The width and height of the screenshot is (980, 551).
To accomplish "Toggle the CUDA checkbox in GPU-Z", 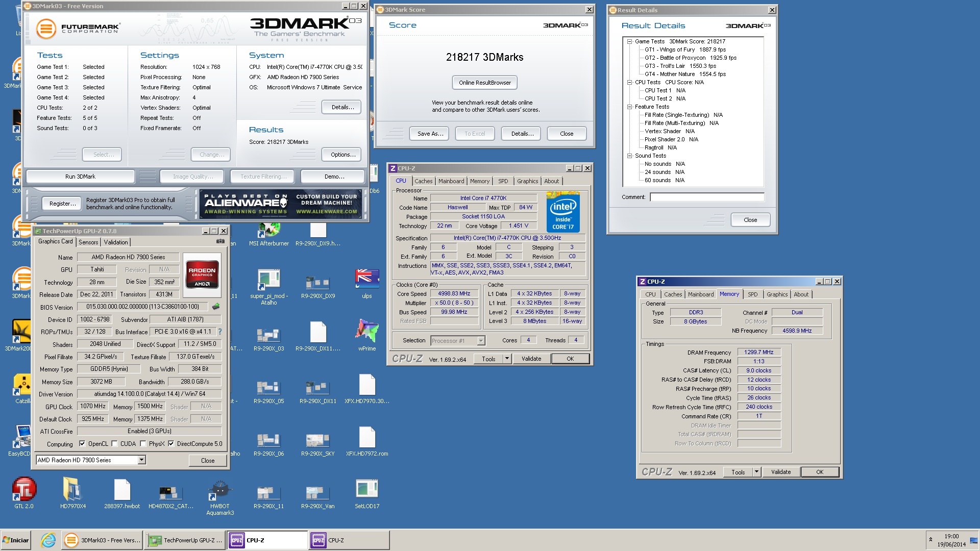I will tap(114, 444).
